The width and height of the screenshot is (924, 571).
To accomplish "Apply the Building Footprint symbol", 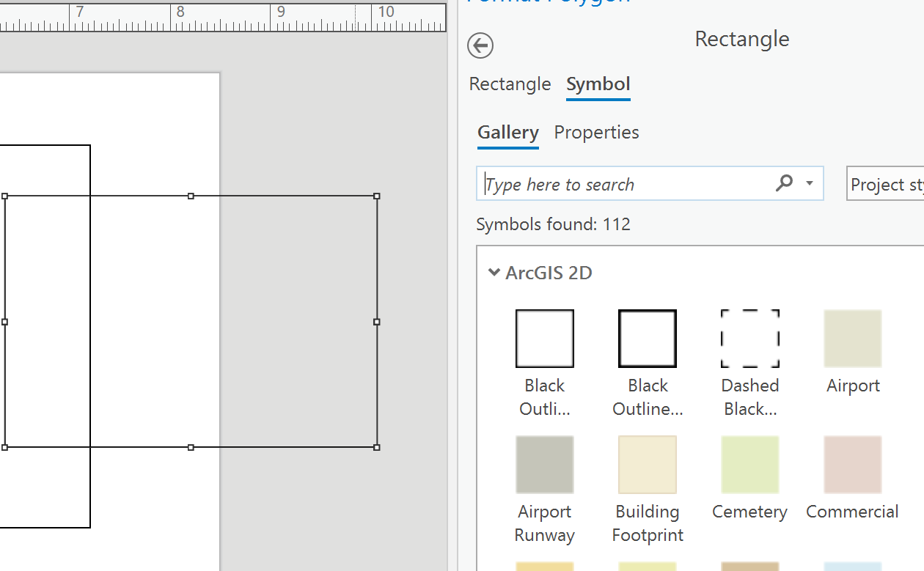I will point(648,465).
